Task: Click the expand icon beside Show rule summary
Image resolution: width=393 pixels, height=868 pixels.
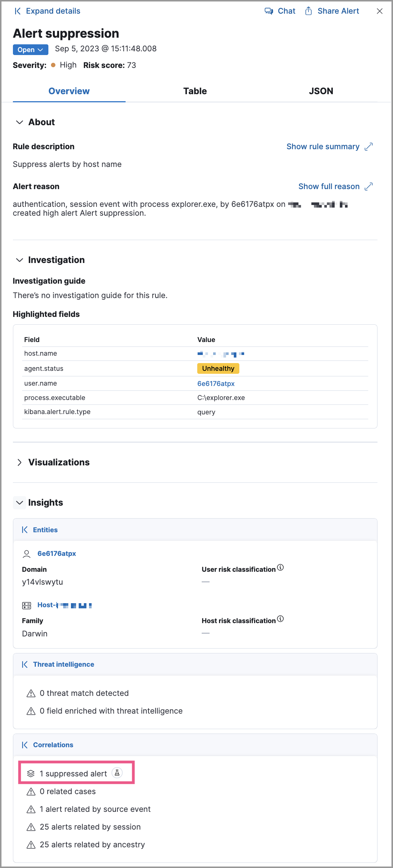Action: coord(368,147)
